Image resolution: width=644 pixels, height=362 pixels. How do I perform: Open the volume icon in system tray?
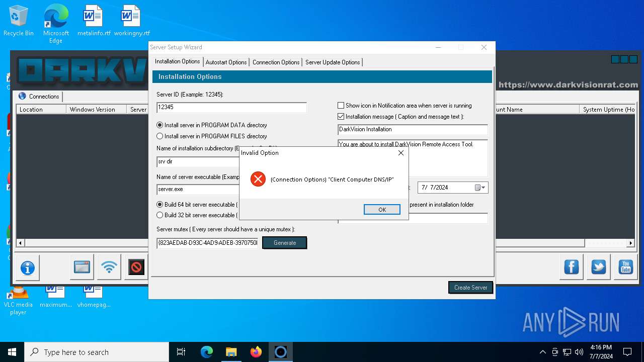[579, 352]
